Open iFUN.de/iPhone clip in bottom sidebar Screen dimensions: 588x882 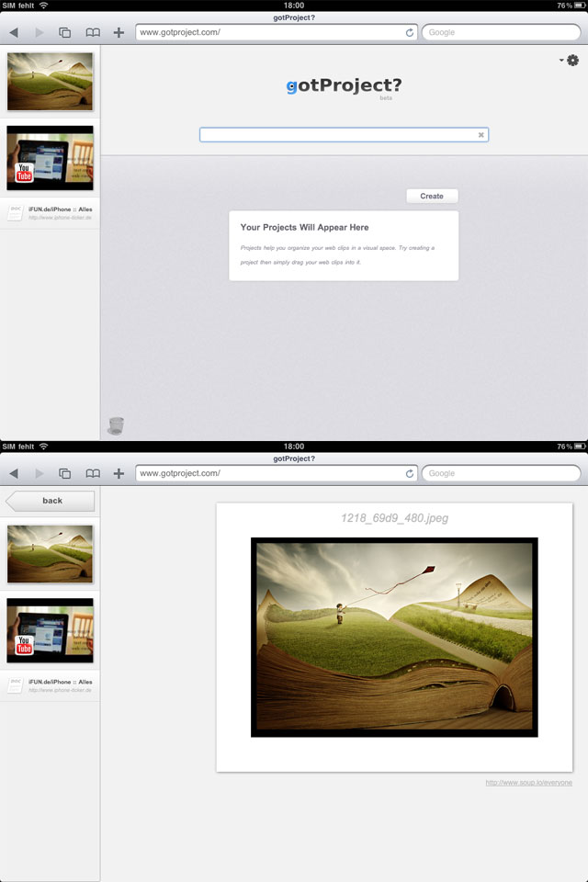coord(51,685)
